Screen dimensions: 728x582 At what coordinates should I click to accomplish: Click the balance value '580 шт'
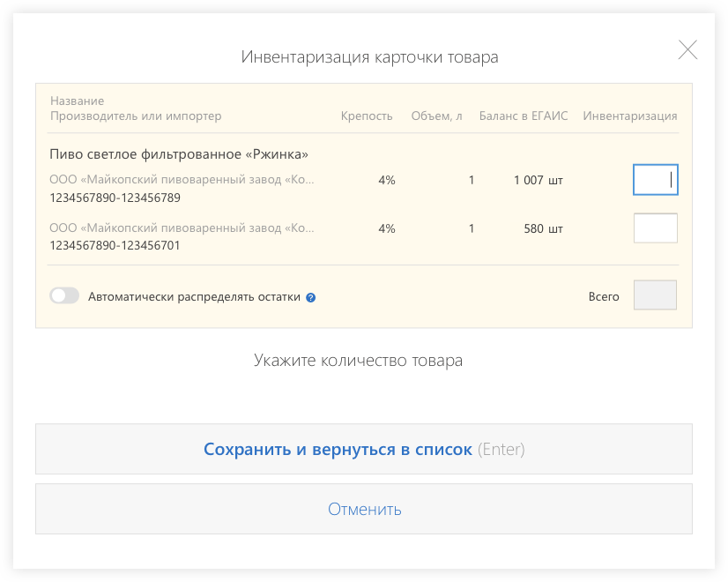pyautogui.click(x=543, y=228)
